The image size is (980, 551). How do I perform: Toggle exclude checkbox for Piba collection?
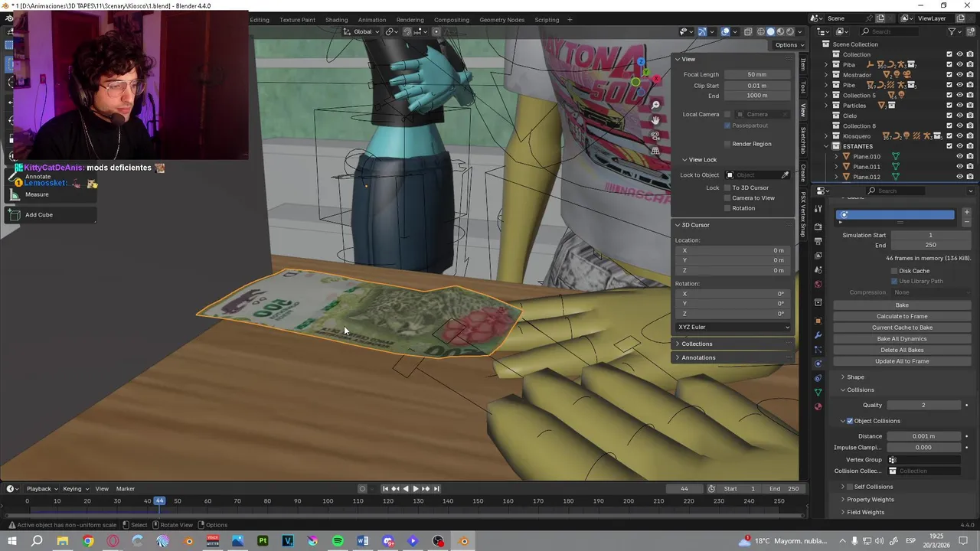click(949, 64)
